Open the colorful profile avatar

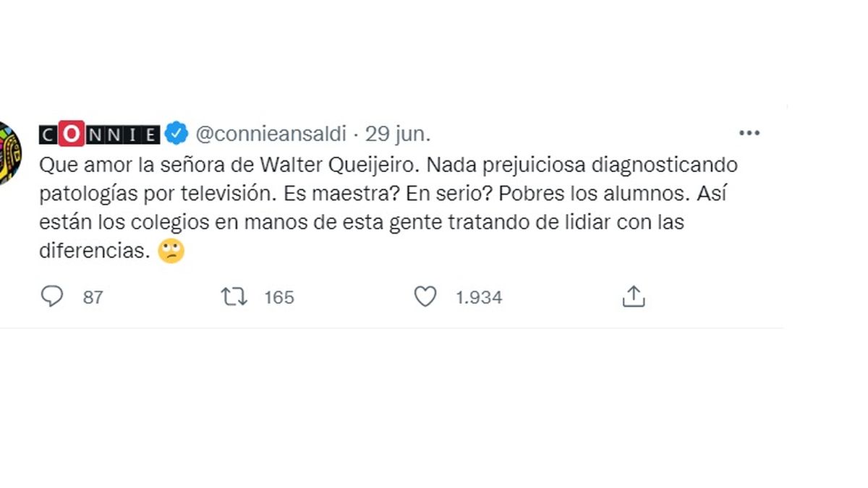(9, 153)
